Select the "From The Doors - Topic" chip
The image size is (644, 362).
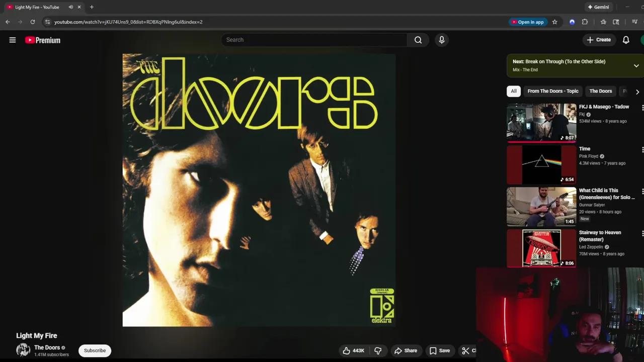click(553, 91)
